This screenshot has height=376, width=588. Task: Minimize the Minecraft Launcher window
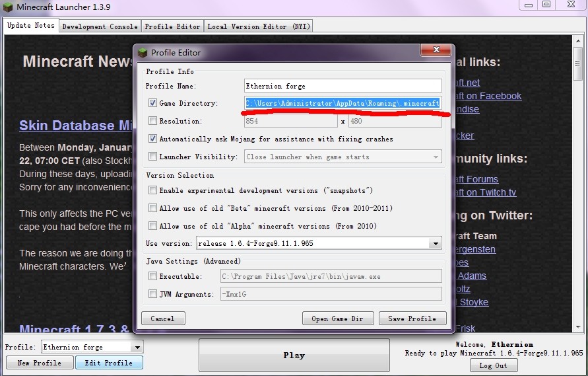[x=529, y=5]
